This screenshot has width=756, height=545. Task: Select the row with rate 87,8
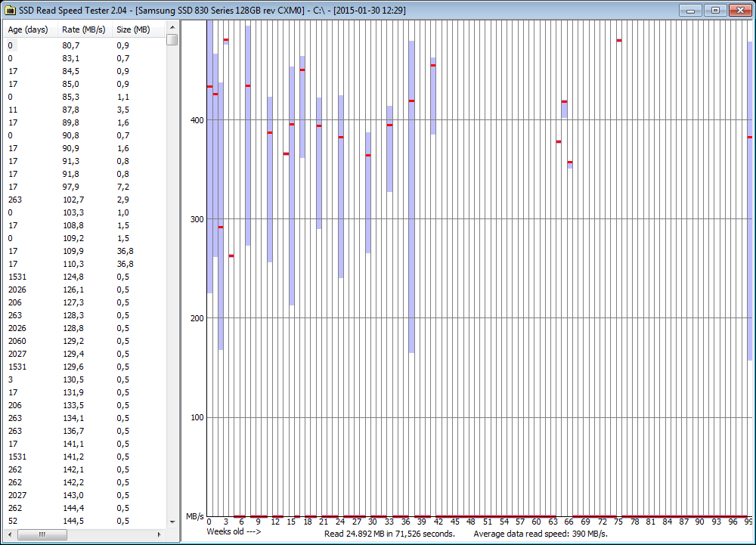pyautogui.click(x=85, y=110)
